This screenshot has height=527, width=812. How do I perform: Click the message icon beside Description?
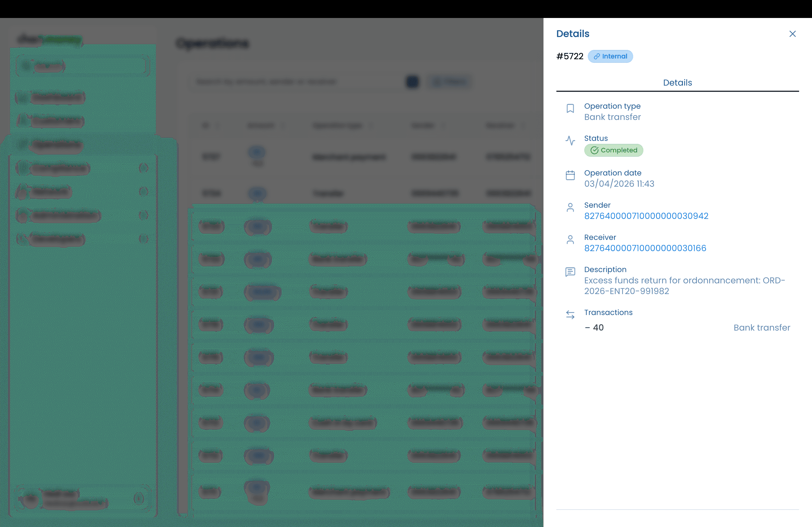(570, 272)
